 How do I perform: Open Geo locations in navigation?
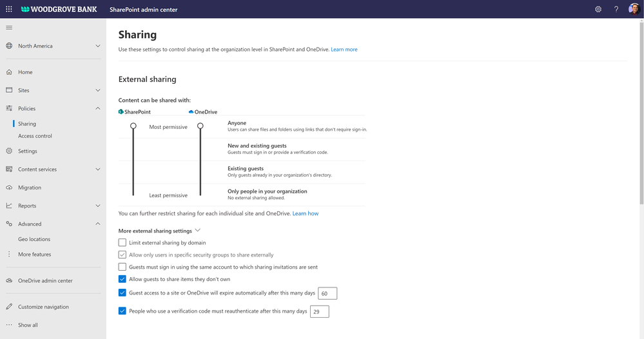coord(34,239)
